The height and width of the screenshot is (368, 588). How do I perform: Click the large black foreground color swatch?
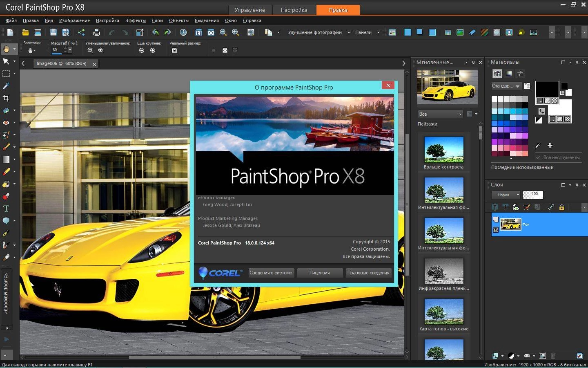point(547,89)
